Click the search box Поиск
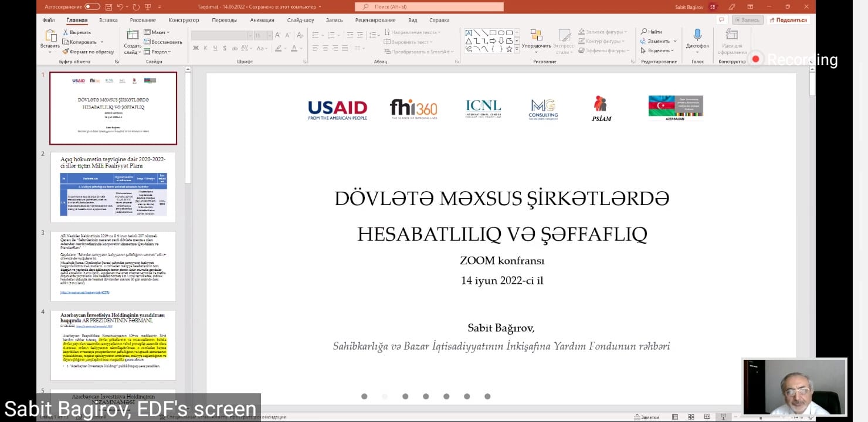 click(x=429, y=6)
